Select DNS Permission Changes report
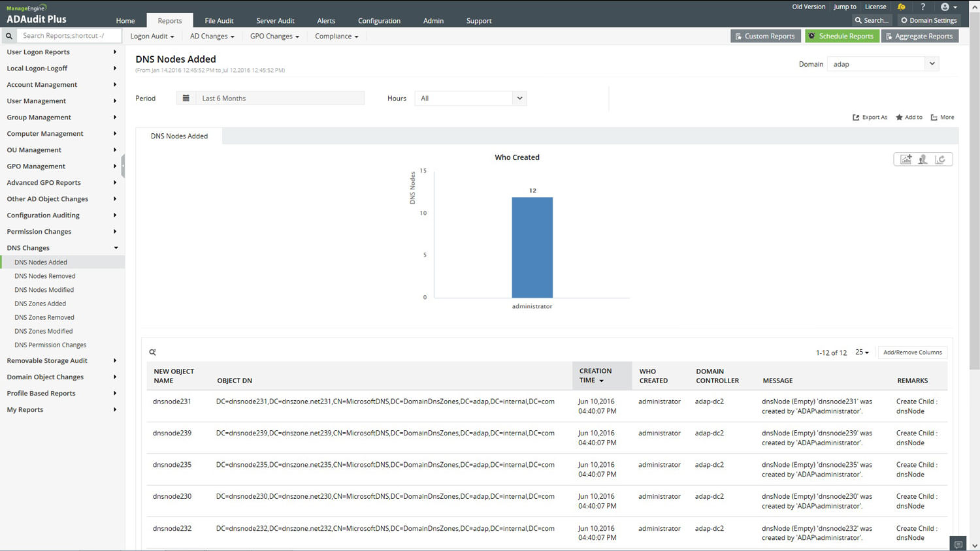This screenshot has width=980, height=551. coord(50,345)
